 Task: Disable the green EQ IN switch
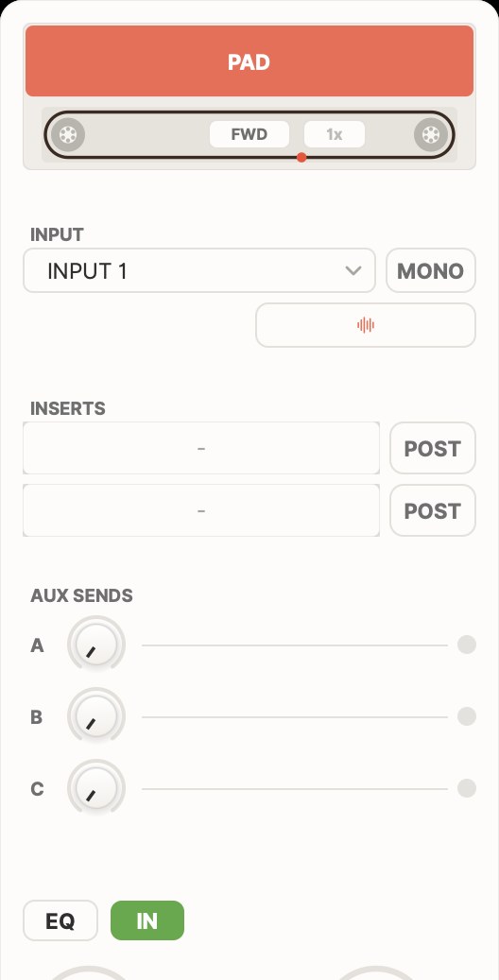coord(147,920)
